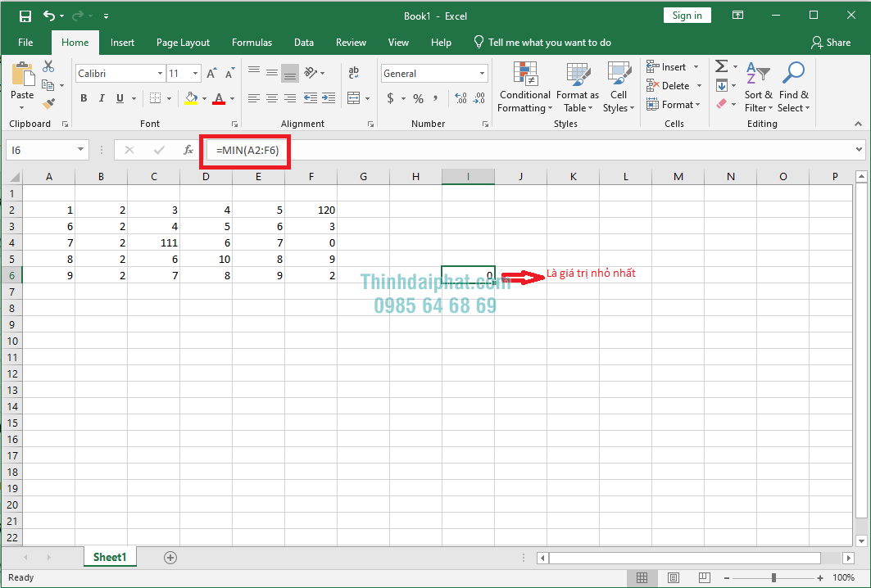
Task: Open Find & Select magnifier tool
Action: coord(793,88)
